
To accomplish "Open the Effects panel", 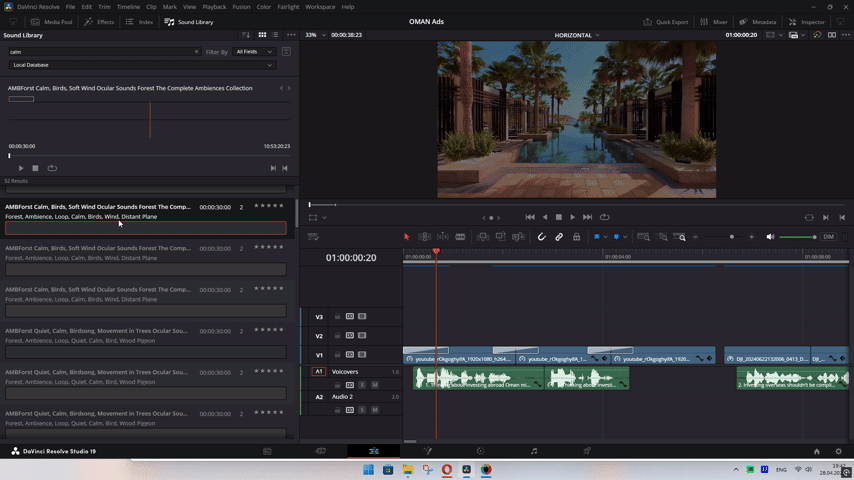I will [99, 22].
